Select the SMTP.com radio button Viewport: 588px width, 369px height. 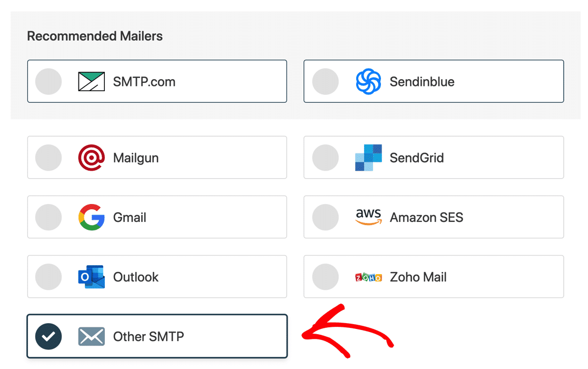click(x=48, y=81)
